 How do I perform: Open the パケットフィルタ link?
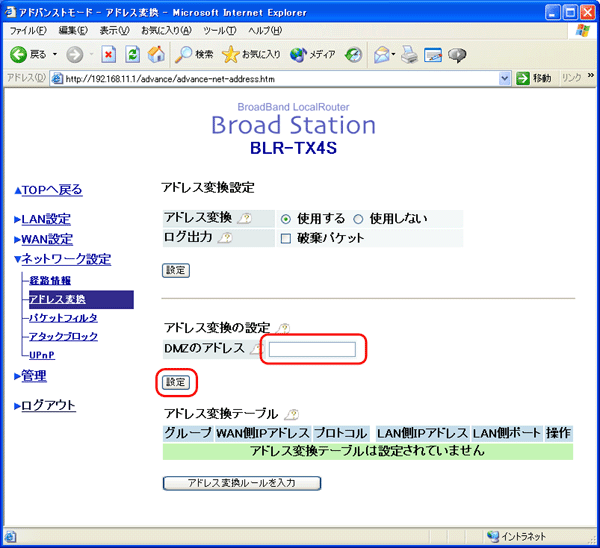pos(63,318)
